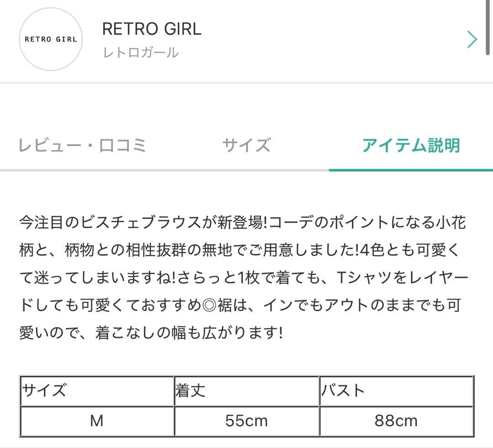The width and height of the screenshot is (493, 448).
Task: Click the サイズ header cell in the table
Action: point(97,391)
